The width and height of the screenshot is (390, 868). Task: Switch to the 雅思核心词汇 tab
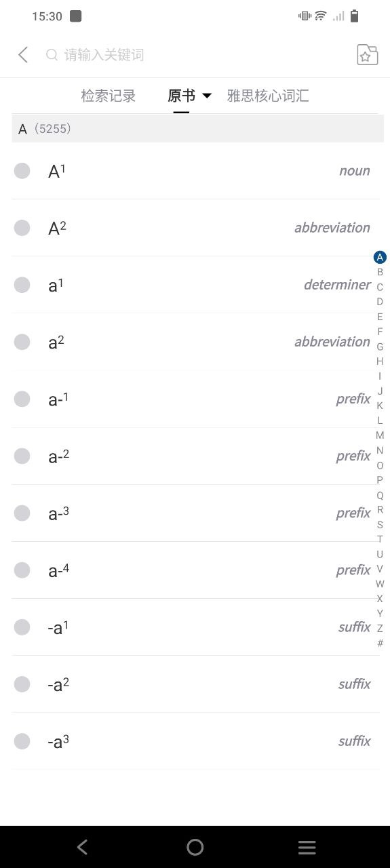click(x=268, y=96)
